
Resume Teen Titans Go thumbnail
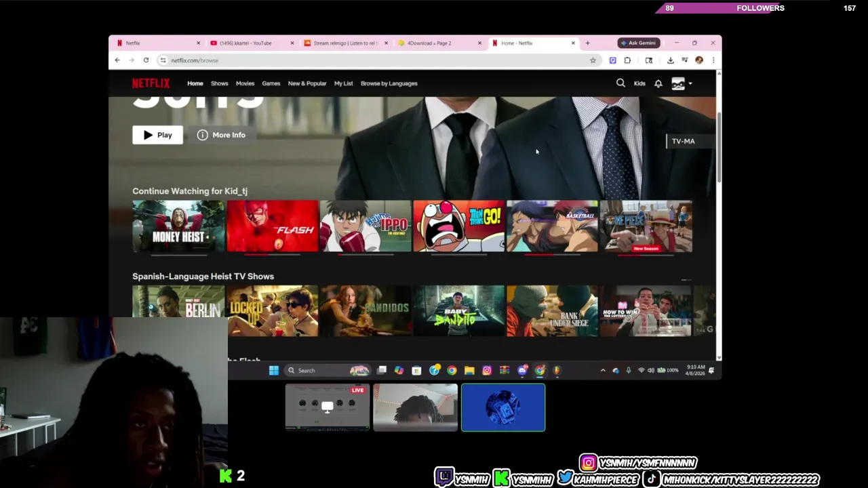(x=459, y=226)
